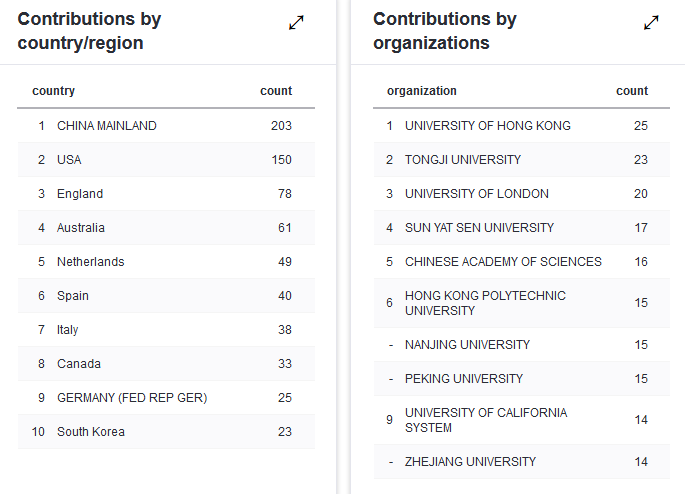Sort by the country column header
The image size is (685, 494).
(54, 91)
